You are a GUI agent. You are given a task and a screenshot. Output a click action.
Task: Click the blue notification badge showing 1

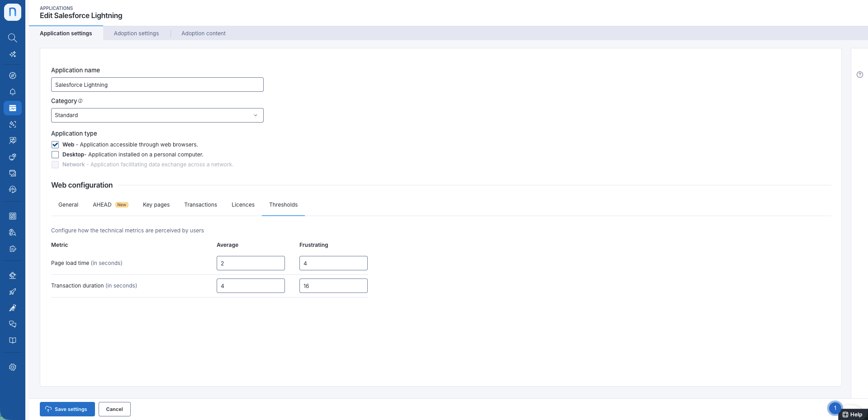[835, 408]
